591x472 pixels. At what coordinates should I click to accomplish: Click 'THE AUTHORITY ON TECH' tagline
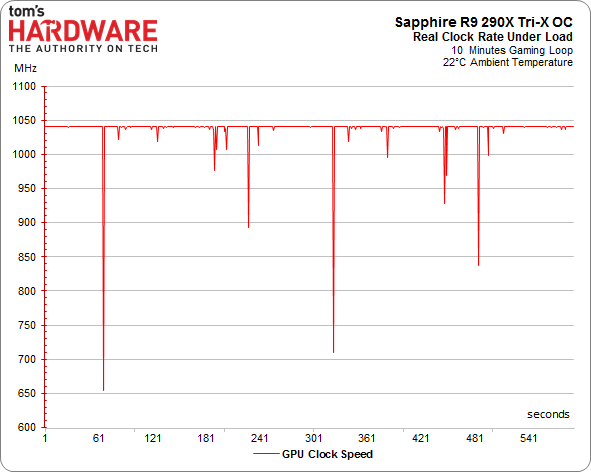(x=83, y=49)
